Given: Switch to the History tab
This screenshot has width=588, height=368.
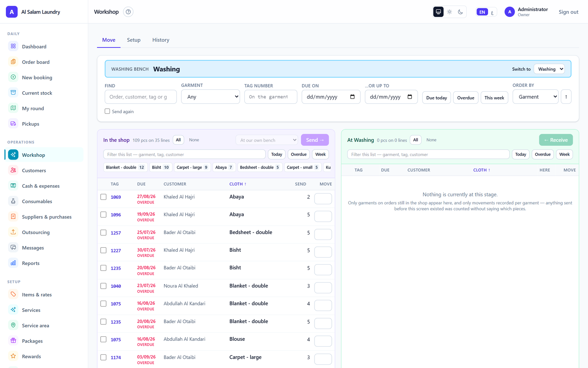Looking at the screenshot, I should click(161, 40).
